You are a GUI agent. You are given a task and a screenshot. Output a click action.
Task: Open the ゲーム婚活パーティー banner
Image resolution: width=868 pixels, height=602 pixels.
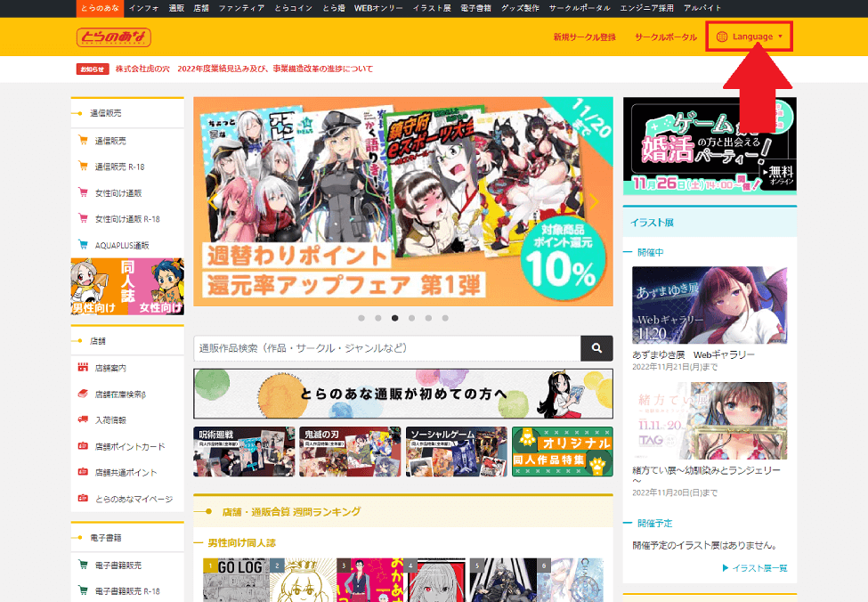[710, 146]
